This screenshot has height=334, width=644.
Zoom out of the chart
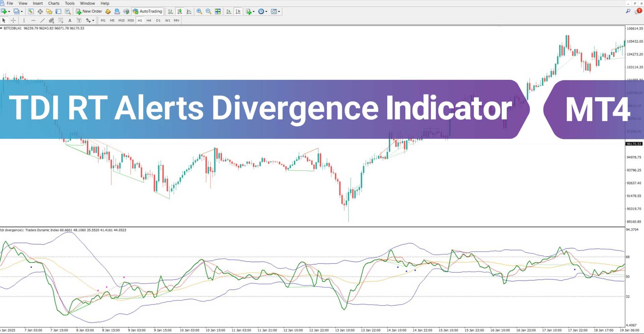point(208,11)
